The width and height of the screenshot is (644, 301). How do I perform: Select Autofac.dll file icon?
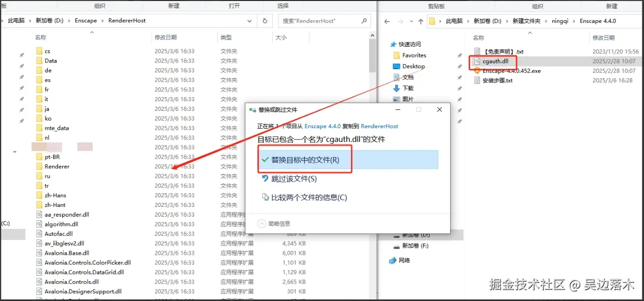[39, 234]
